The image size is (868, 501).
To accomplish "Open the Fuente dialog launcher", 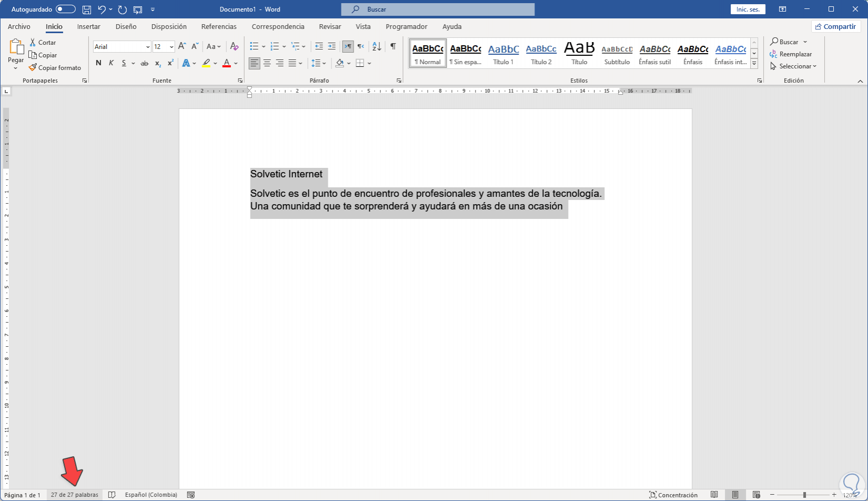I will (x=240, y=81).
